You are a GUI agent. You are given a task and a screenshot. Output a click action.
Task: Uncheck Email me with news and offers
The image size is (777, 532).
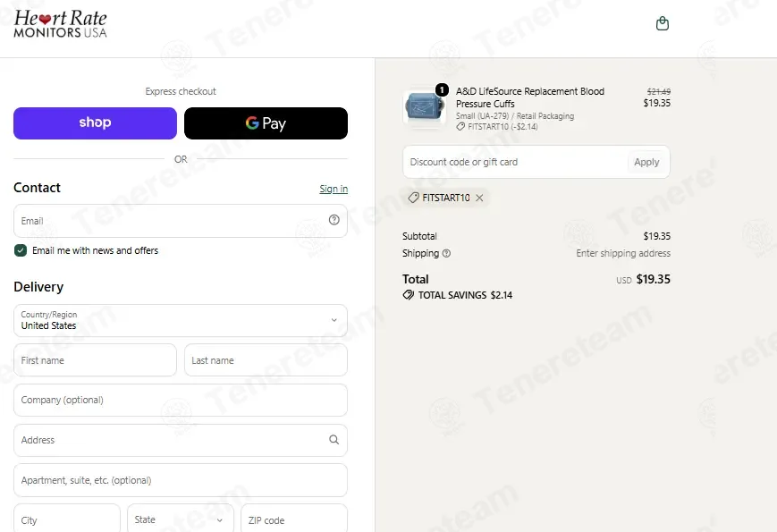click(21, 250)
